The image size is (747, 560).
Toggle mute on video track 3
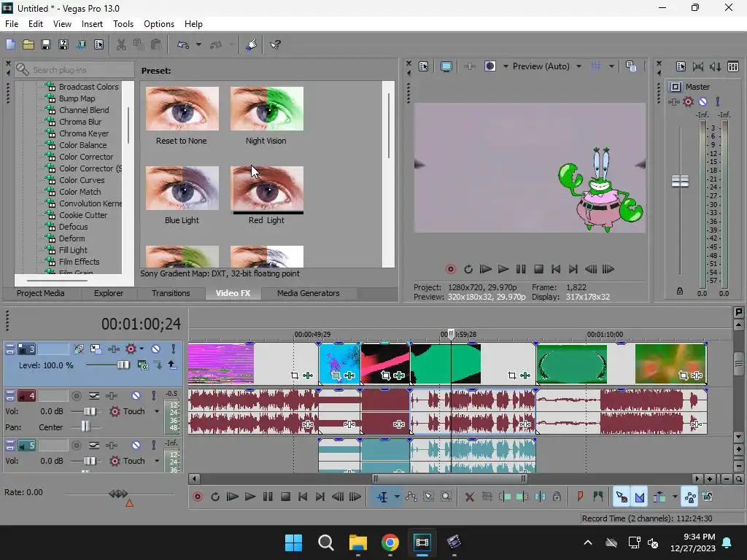pyautogui.click(x=156, y=349)
